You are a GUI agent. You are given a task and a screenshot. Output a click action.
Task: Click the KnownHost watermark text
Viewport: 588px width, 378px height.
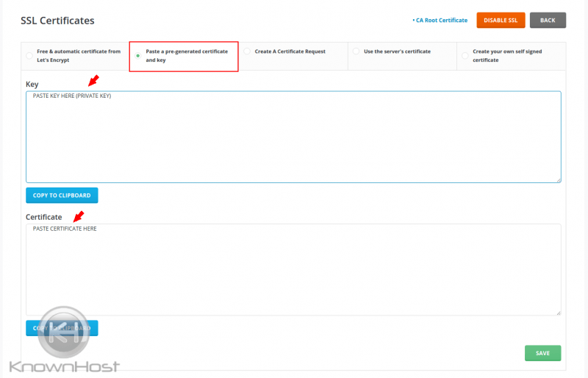click(65, 366)
